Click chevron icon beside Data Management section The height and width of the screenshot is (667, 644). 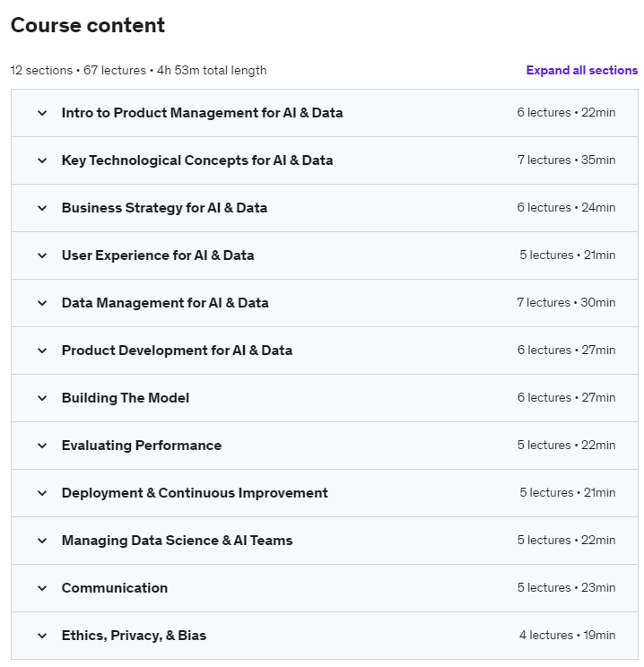click(x=42, y=303)
